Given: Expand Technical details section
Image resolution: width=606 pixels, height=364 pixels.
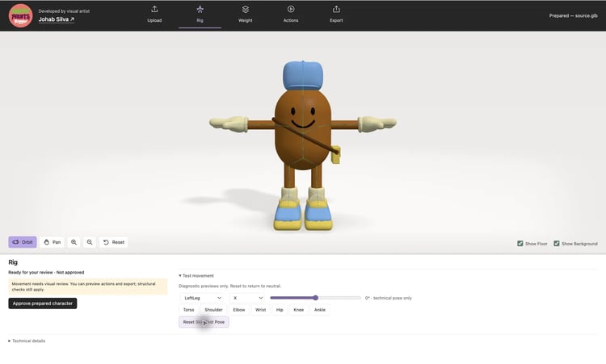Looking at the screenshot, I should [27, 341].
